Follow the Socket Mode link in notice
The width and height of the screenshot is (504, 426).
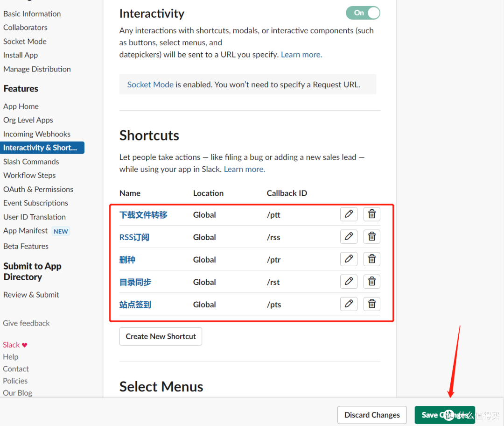[x=150, y=85]
